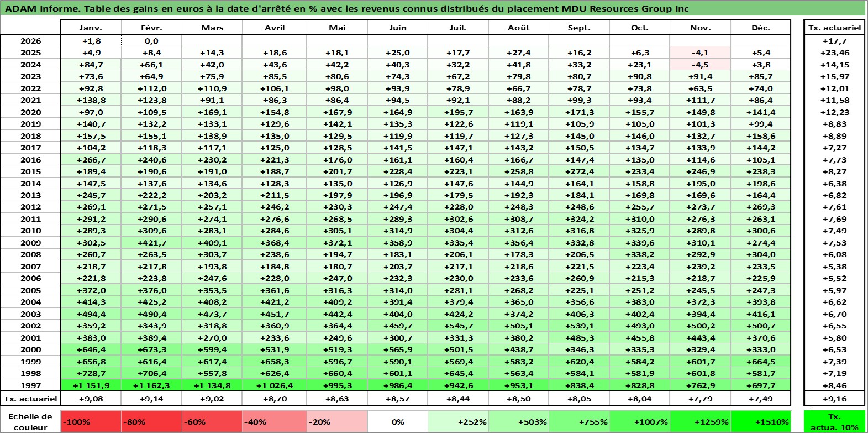Select the "Tx. actuariel" row label

(x=30, y=399)
